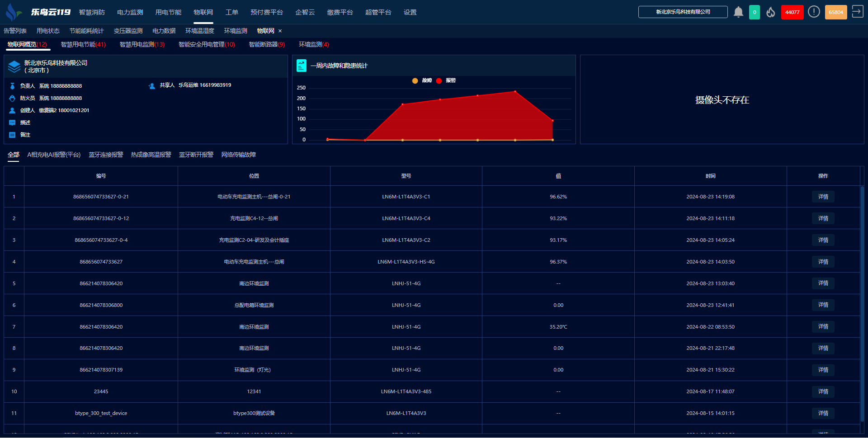Open 详情 for row 1 device
This screenshot has width=868, height=438.
coord(823,197)
